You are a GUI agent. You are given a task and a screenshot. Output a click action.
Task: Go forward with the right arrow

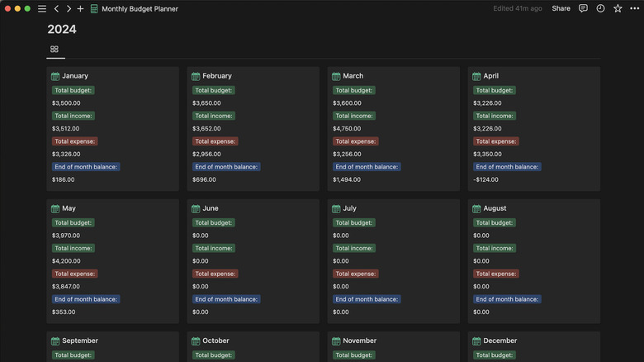69,9
